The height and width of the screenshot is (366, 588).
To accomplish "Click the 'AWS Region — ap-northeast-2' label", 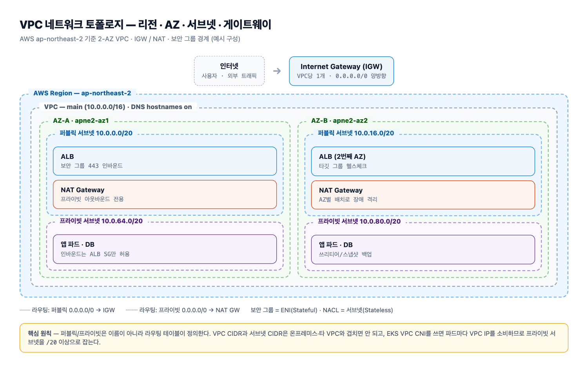I will pos(82,93).
